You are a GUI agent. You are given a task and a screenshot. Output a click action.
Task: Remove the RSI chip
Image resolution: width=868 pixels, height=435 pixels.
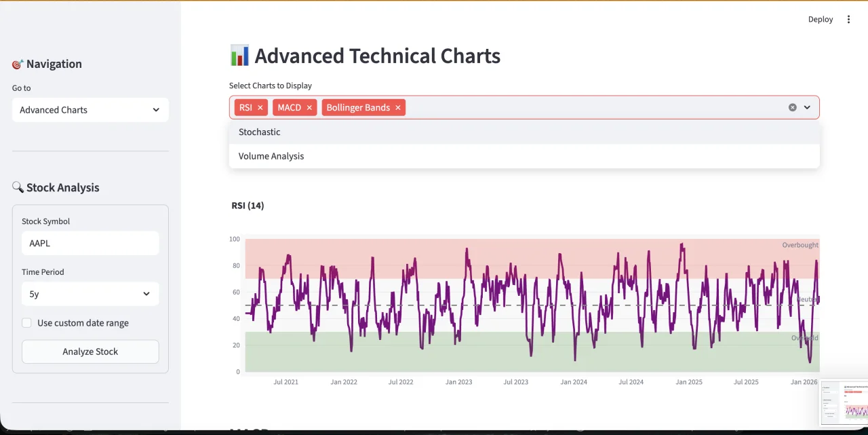[260, 107]
